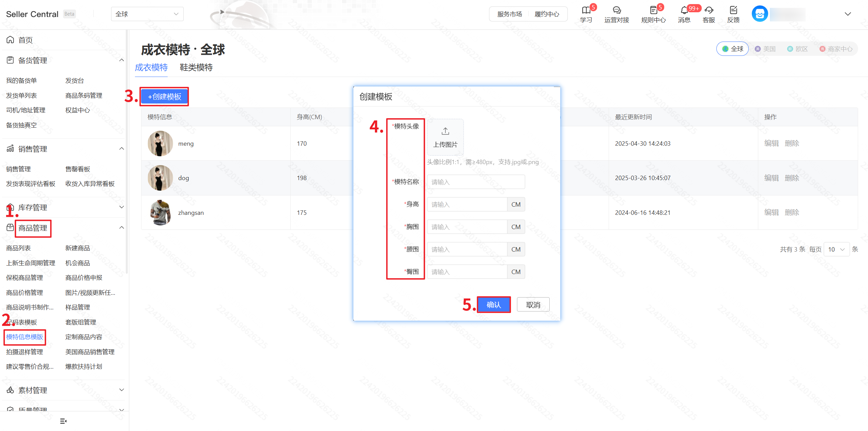Click the 客服 headset icon
868x431 pixels.
[x=709, y=10]
